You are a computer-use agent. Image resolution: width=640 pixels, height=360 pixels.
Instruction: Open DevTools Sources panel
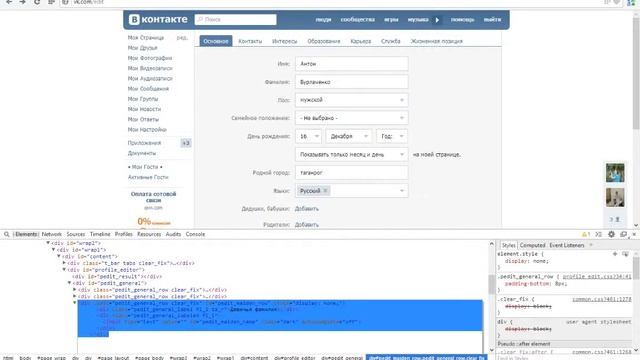(x=76, y=234)
